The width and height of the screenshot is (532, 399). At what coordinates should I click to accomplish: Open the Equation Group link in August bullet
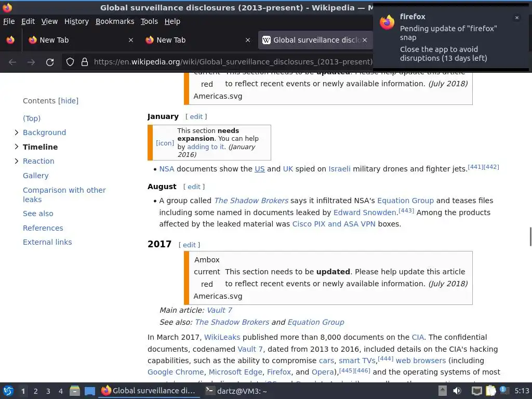tap(405, 201)
